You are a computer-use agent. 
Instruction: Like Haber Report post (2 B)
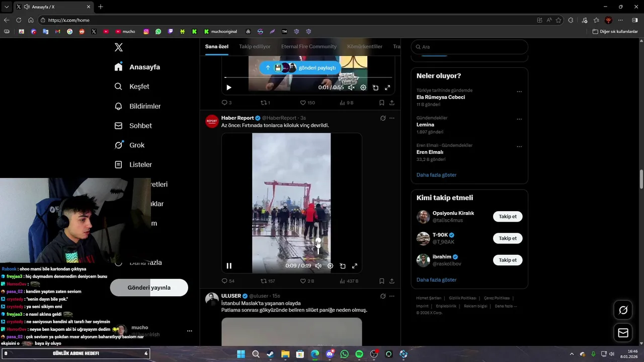click(307, 281)
